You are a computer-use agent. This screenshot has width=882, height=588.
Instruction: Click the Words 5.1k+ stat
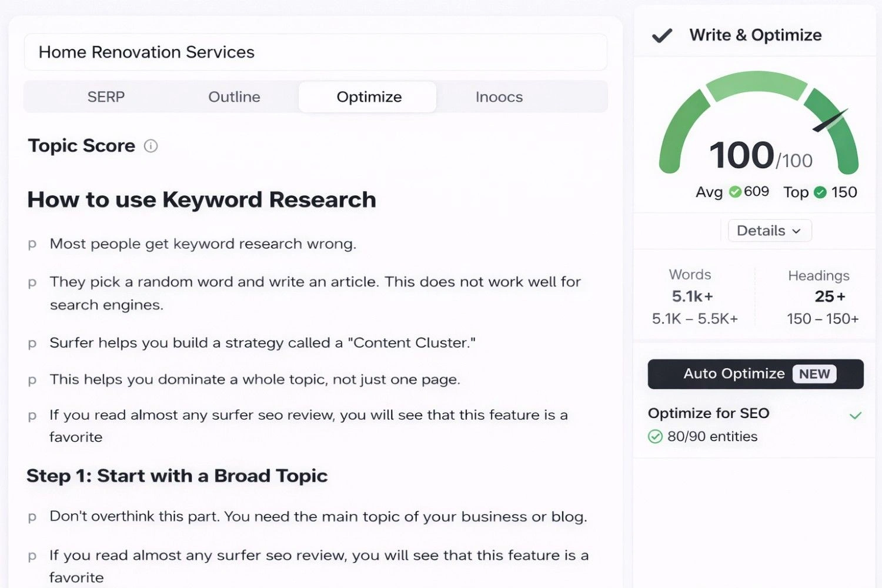click(690, 296)
